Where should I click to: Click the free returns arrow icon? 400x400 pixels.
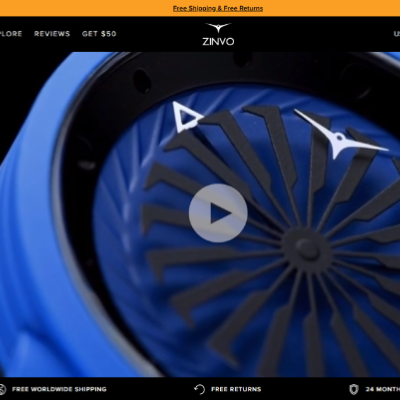point(199,389)
